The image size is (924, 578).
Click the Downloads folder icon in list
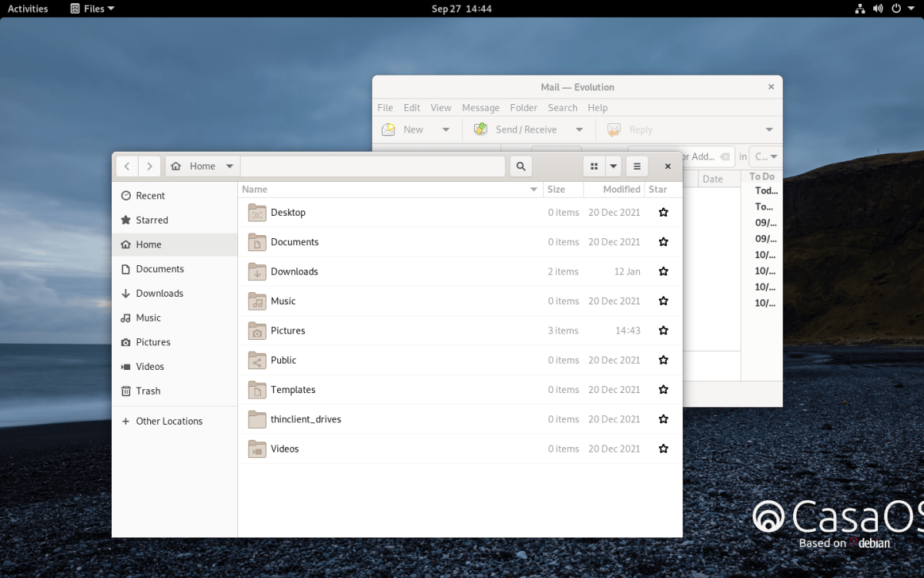(257, 271)
